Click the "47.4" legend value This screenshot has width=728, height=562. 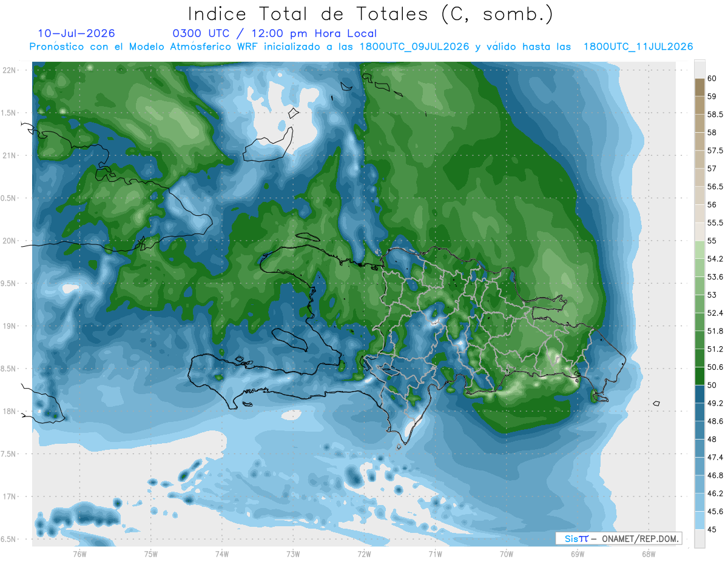tap(715, 457)
